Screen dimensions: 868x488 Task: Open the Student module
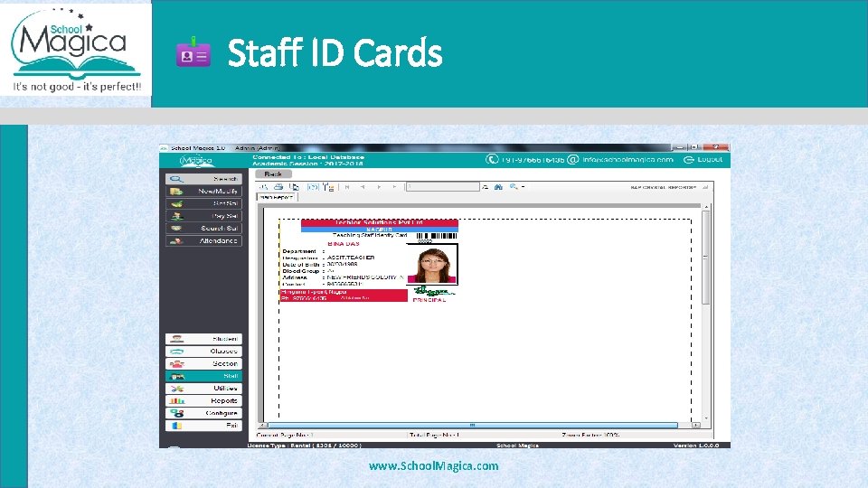tap(203, 339)
